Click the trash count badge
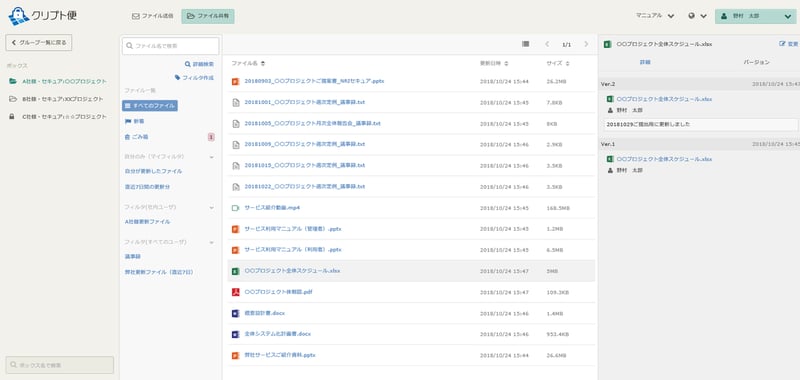Viewport: 800px width, 380px height. [x=211, y=137]
